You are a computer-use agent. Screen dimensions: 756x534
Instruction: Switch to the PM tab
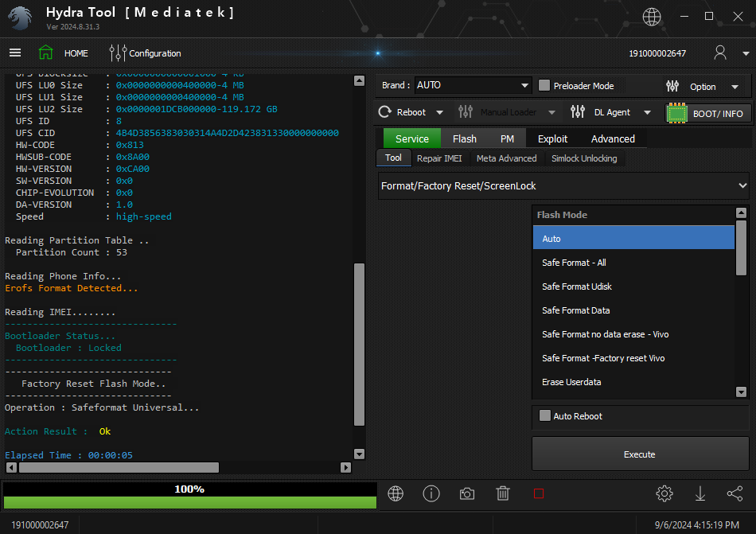pos(507,138)
